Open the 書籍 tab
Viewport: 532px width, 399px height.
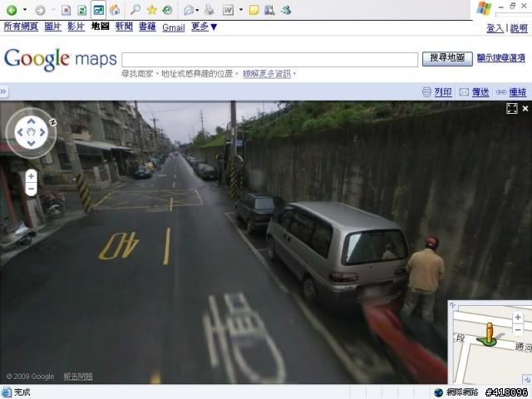(x=147, y=27)
